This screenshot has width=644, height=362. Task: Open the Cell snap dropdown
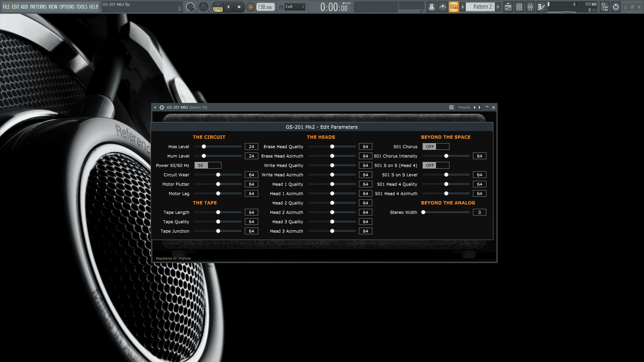[x=295, y=7]
